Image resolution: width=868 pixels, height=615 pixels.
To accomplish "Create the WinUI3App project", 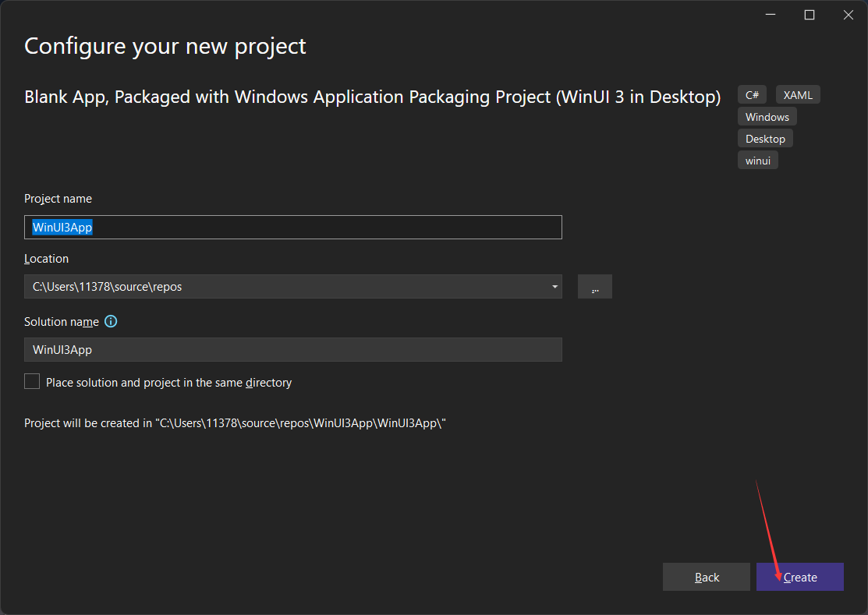I will pyautogui.click(x=799, y=577).
